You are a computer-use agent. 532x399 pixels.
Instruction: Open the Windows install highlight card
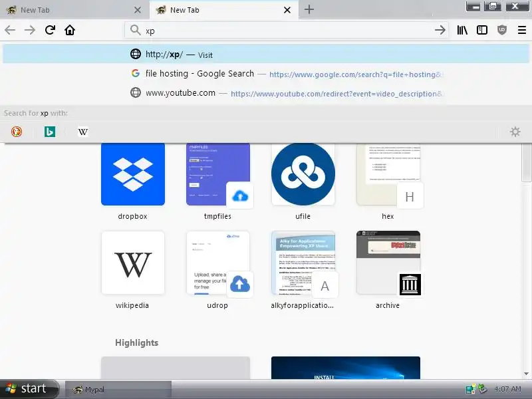pos(346,368)
